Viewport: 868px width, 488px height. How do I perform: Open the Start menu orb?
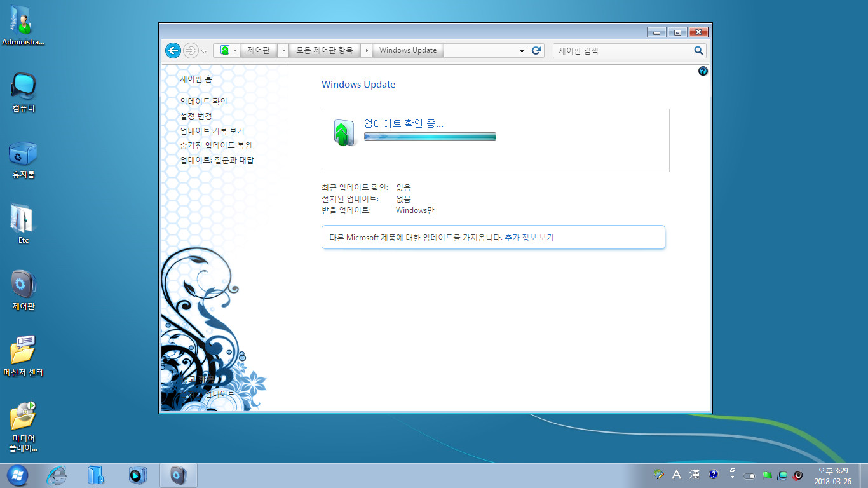17,475
